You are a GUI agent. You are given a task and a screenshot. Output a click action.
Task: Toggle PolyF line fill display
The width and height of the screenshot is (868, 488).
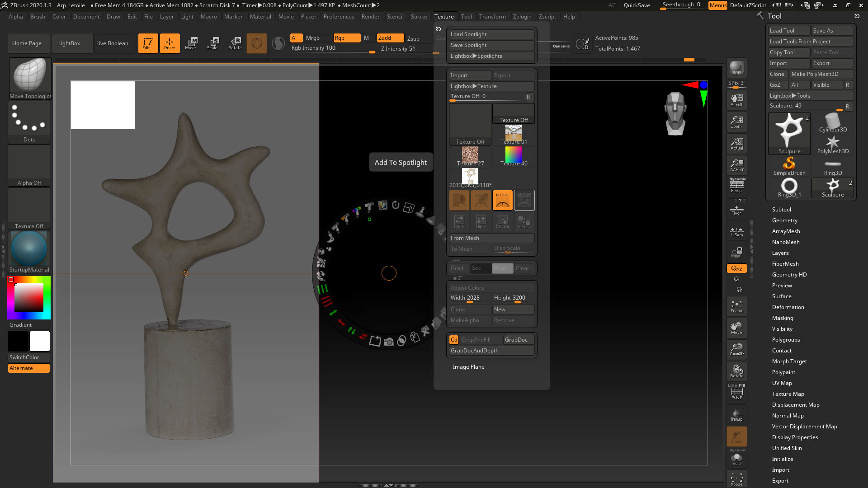736,393
